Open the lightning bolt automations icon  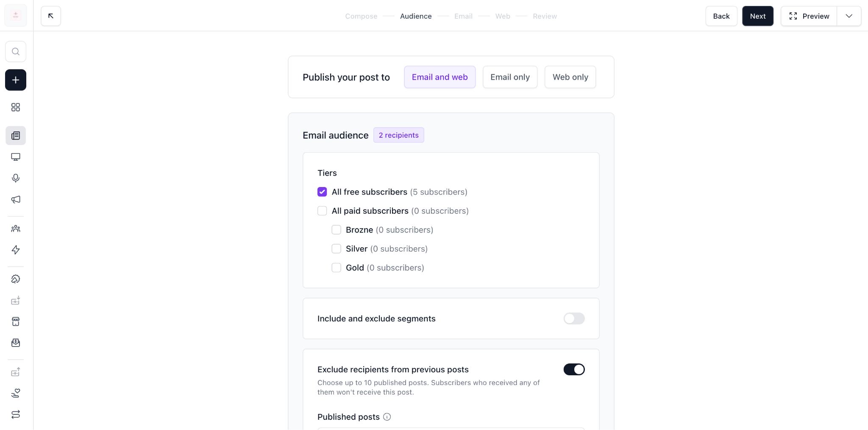(x=16, y=250)
